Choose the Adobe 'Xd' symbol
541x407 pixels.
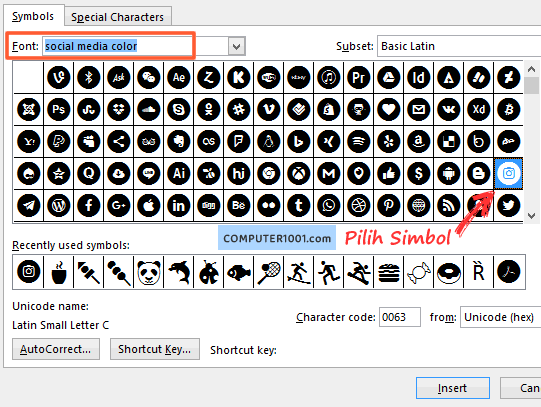coord(479,109)
